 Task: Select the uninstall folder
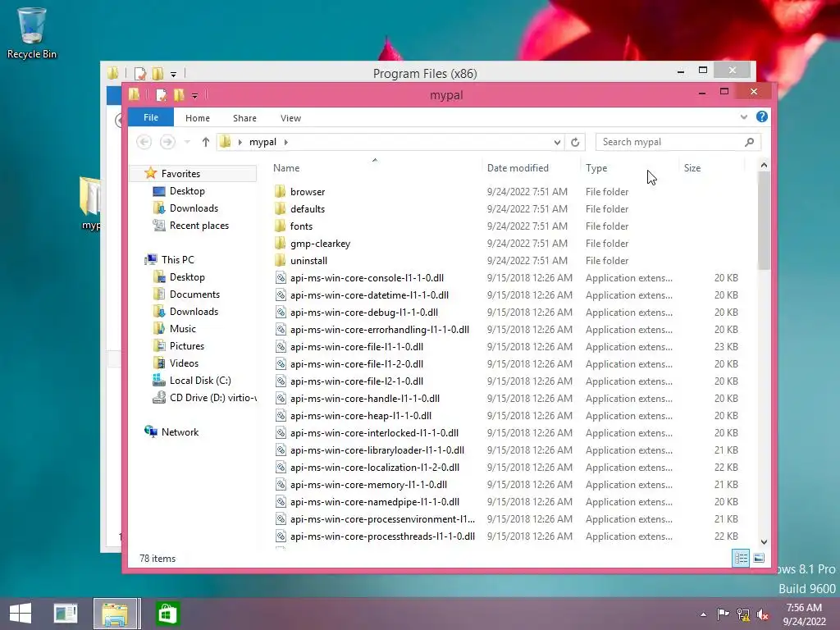coord(308,260)
